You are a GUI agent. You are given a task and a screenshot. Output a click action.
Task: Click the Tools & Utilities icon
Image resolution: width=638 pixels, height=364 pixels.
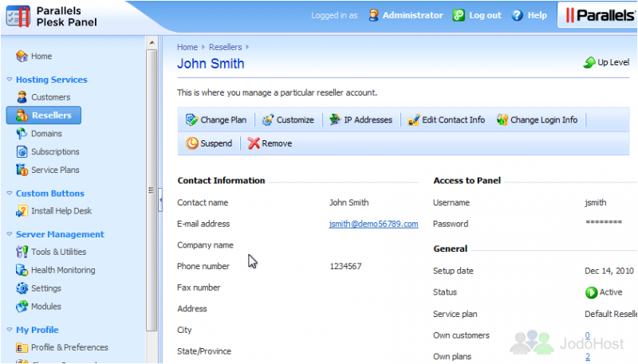[x=22, y=252]
